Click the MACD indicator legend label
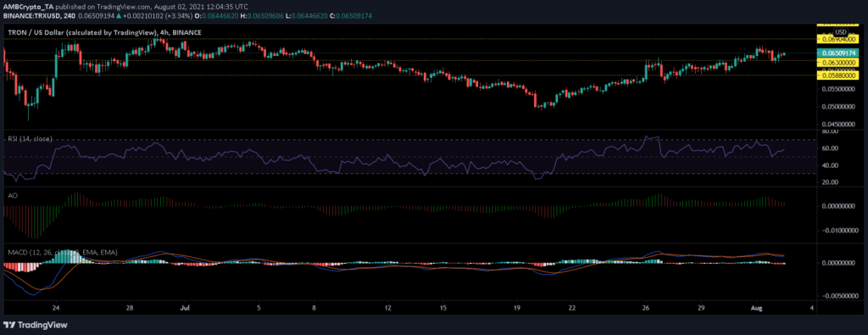The image size is (868, 335). click(x=63, y=253)
